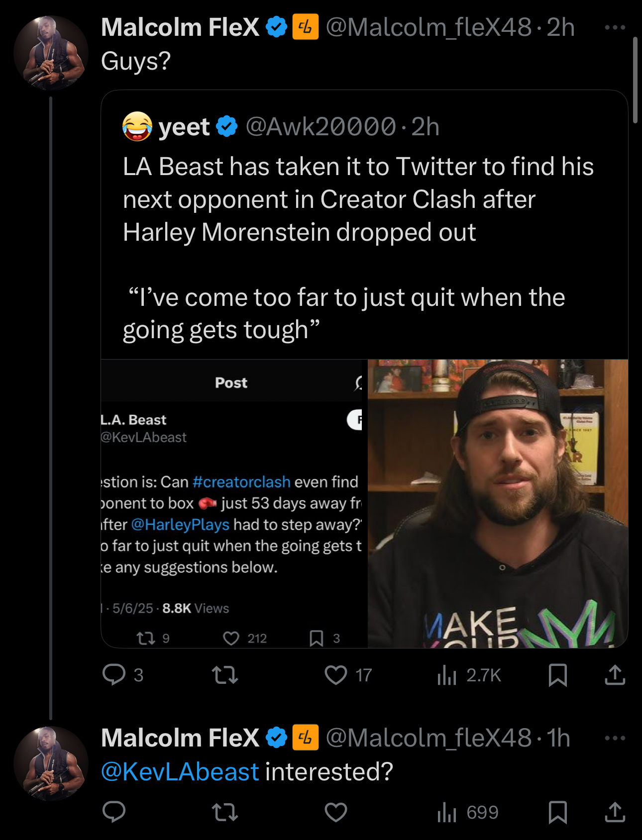
Task: Click Malcolm FleX's top profile avatar
Action: 51,53
